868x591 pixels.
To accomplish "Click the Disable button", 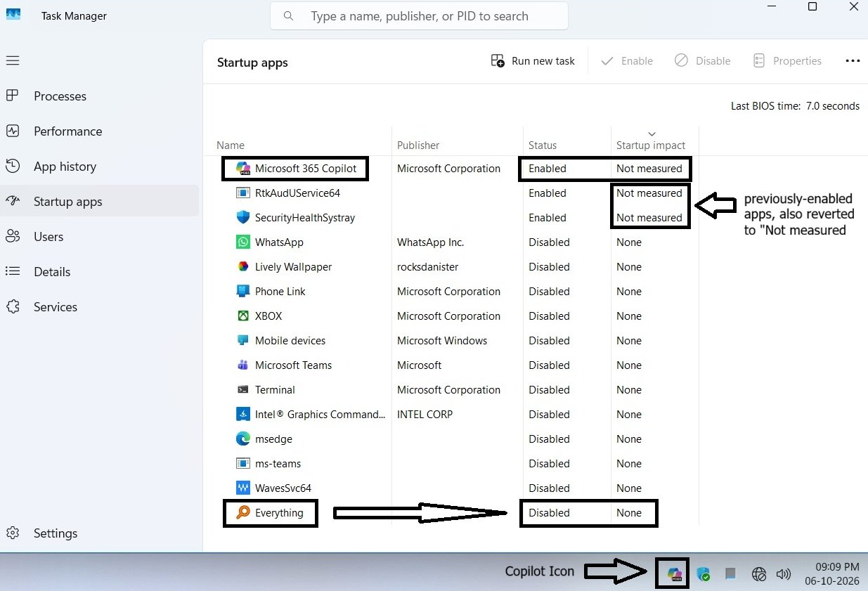I will click(703, 61).
